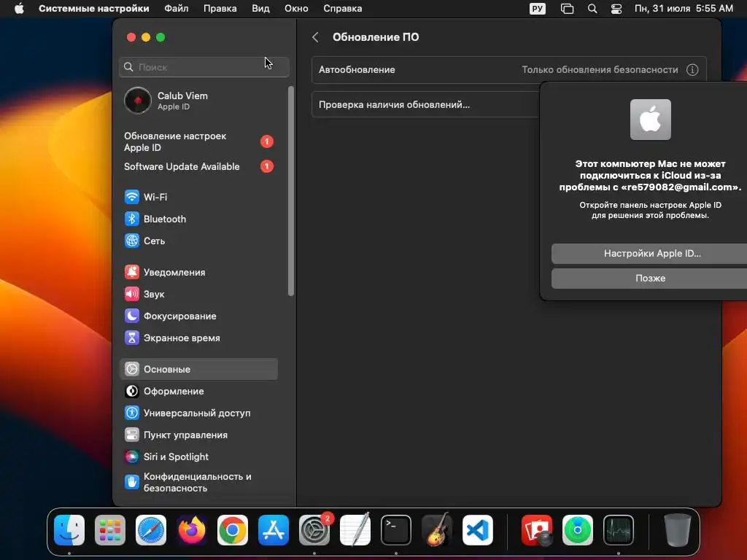Launch GarageBand from the Dock

pyautogui.click(x=437, y=530)
